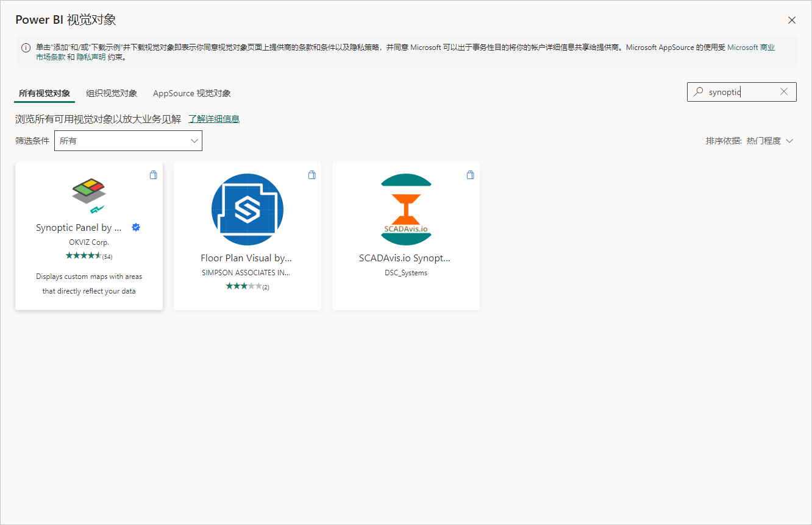Click the blue certified badge on Synoptic Panel
The height and width of the screenshot is (525, 812).
[137, 227]
